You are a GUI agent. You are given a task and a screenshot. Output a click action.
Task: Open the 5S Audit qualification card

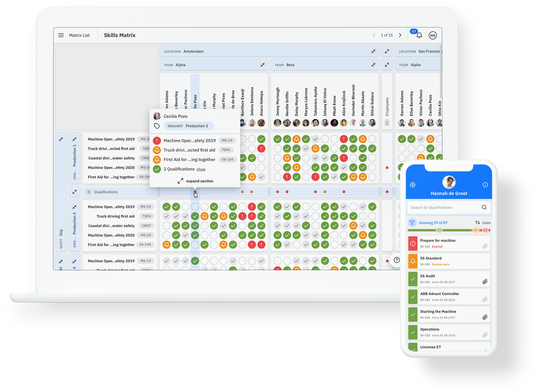click(449, 279)
